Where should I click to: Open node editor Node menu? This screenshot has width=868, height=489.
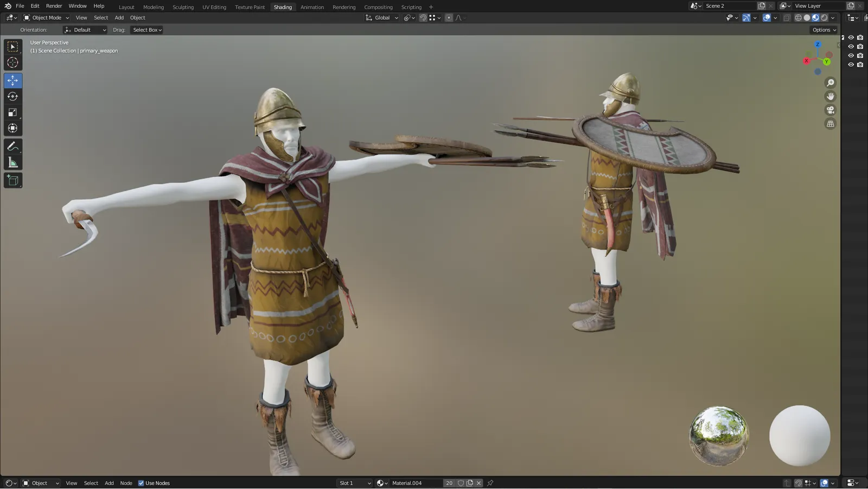pyautogui.click(x=126, y=483)
